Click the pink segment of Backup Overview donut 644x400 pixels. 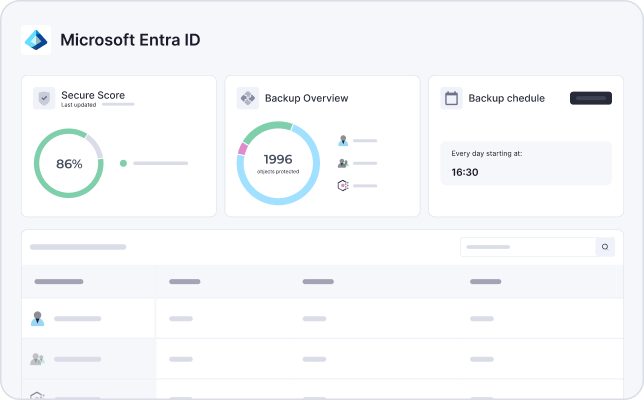click(242, 149)
